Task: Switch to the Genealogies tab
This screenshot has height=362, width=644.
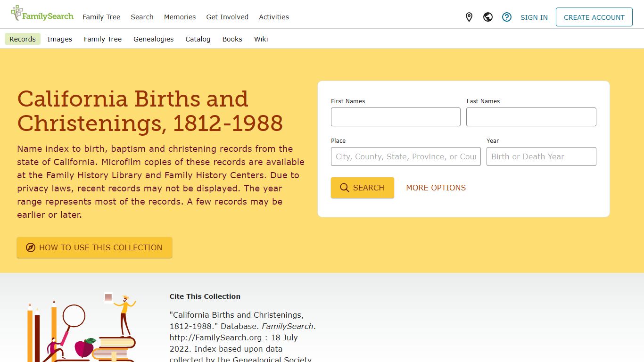Action: tap(154, 39)
